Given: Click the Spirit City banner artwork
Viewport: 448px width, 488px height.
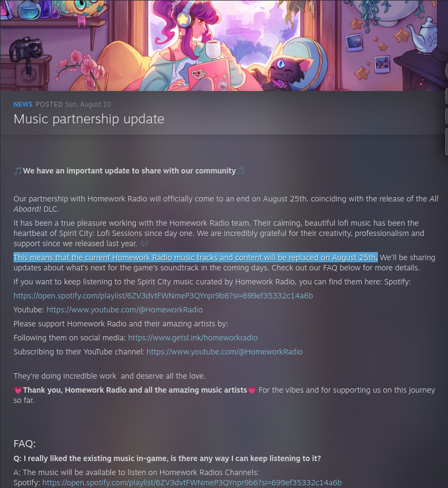Looking at the screenshot, I should click(x=223, y=45).
